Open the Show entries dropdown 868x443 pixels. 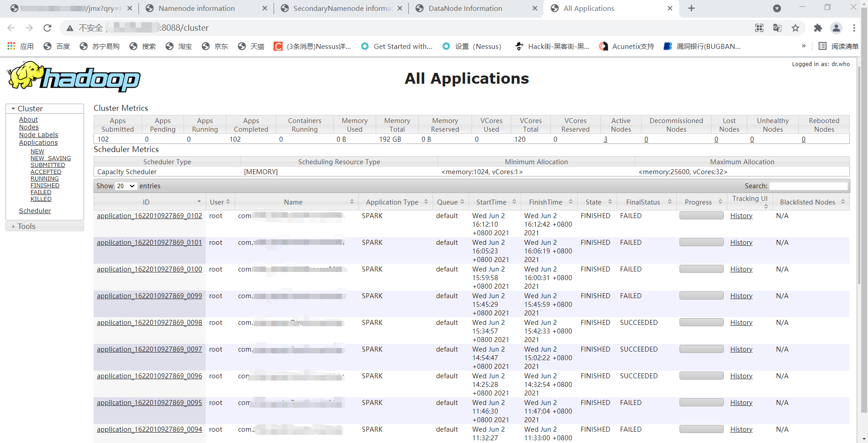click(125, 186)
